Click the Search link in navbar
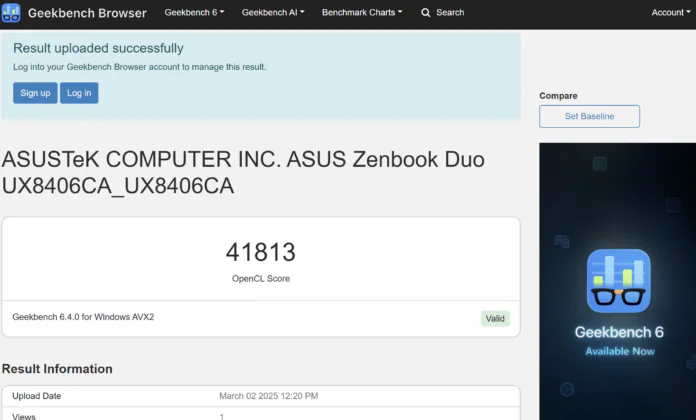696x420 pixels. pos(450,12)
